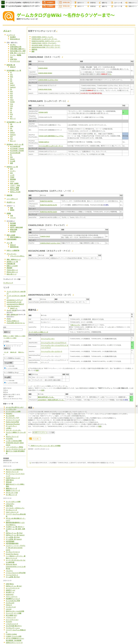This screenshot has width=138, height=644.
Task: Open STEINS;GATE 線形拘束のフェノグラム link
Action: point(51,136)
